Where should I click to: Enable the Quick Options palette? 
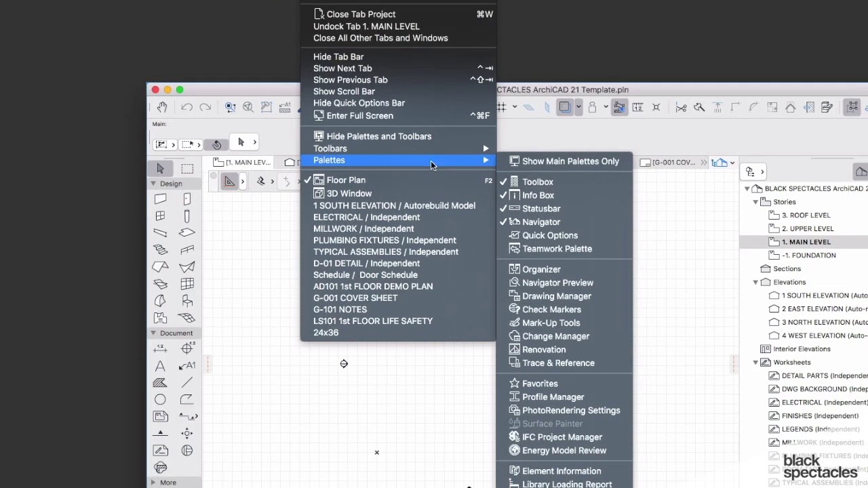[x=550, y=235]
